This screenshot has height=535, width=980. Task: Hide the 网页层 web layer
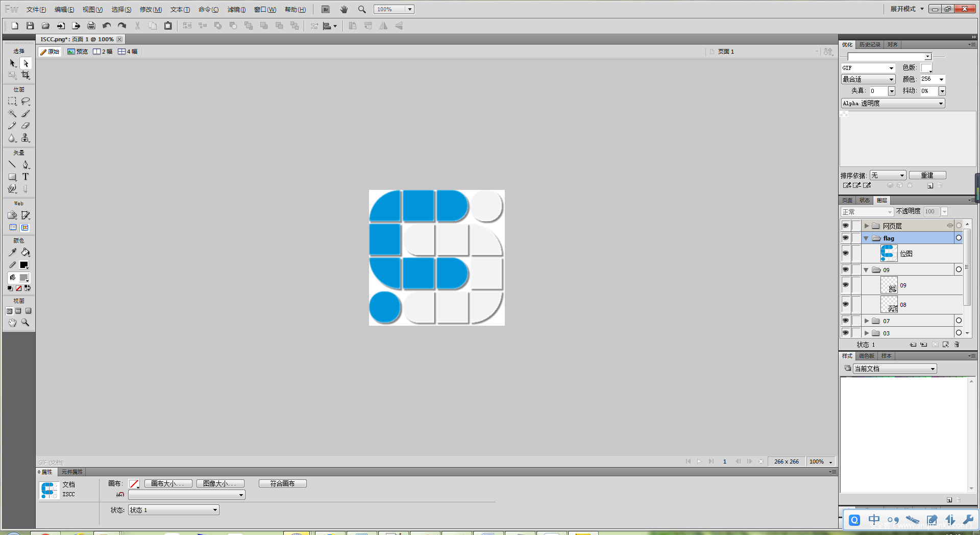click(x=845, y=226)
